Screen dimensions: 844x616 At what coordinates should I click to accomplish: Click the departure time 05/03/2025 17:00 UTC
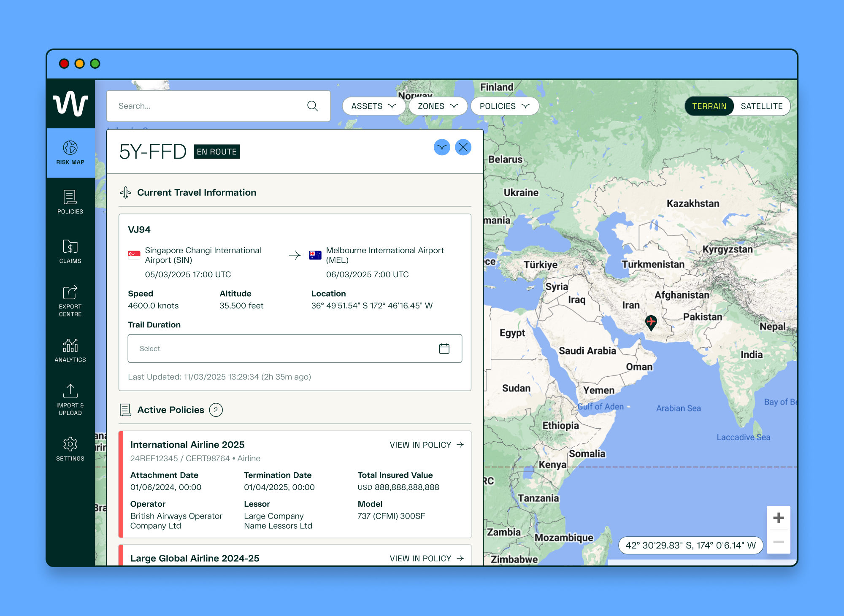(188, 275)
